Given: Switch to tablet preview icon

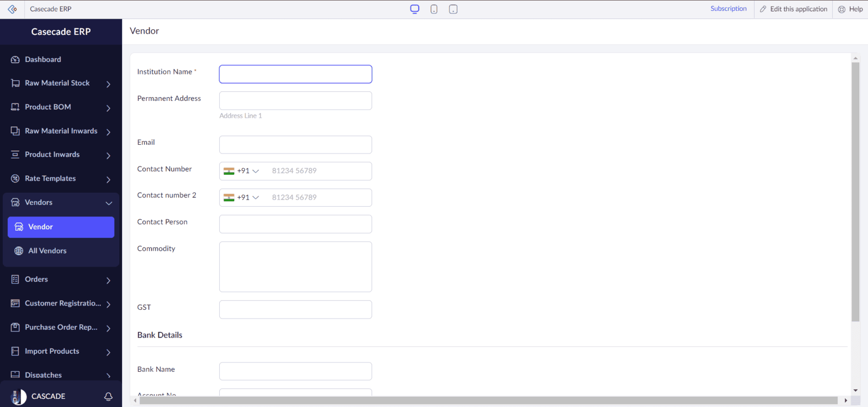Looking at the screenshot, I should pyautogui.click(x=453, y=9).
